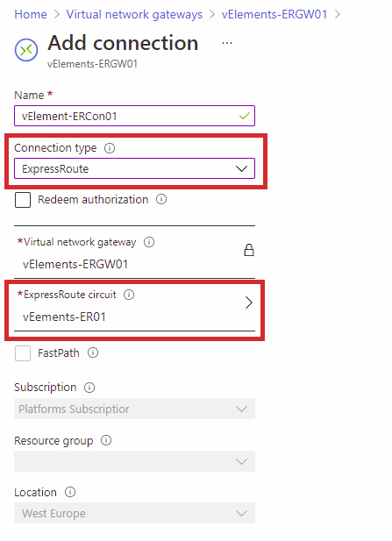This screenshot has height=541, width=392.
Task: Click the info icon next to FastPath
Action: (93, 353)
